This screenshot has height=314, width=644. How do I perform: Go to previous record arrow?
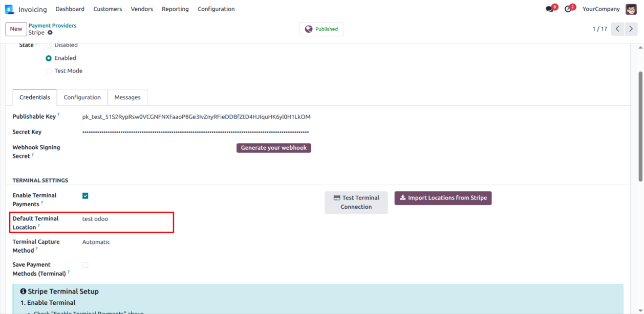tap(618, 29)
